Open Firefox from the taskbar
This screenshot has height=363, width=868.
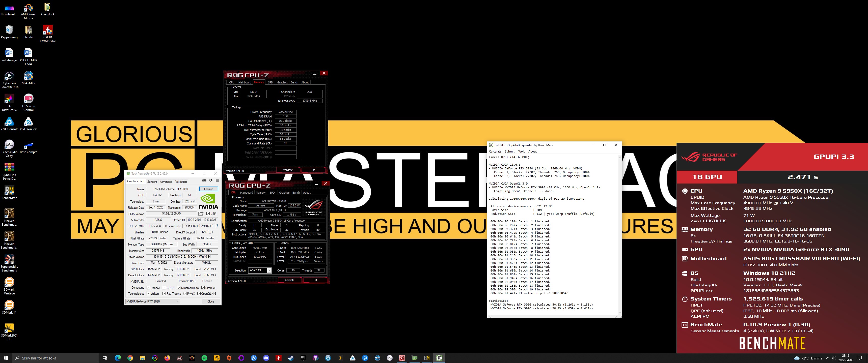tap(167, 358)
